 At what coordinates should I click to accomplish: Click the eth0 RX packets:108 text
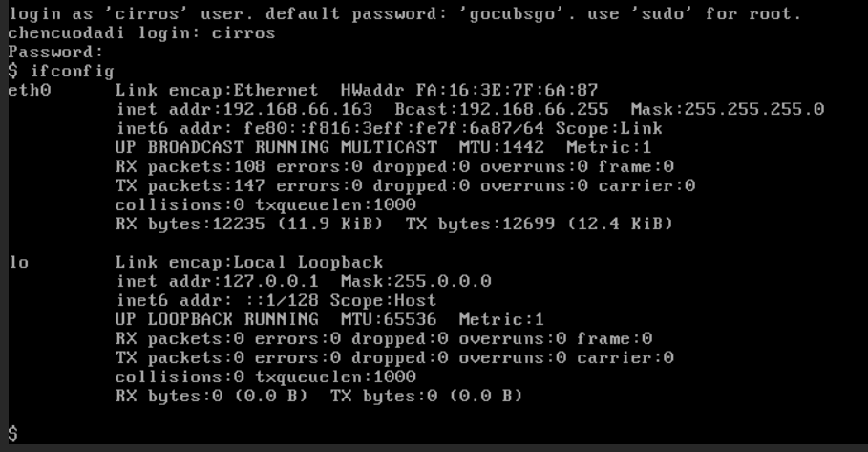point(190,167)
